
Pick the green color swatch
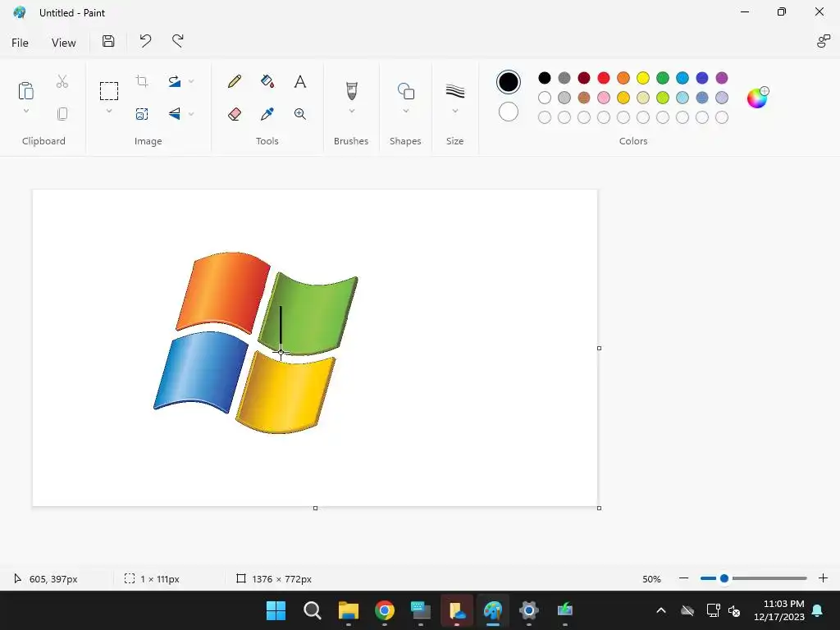click(x=663, y=78)
